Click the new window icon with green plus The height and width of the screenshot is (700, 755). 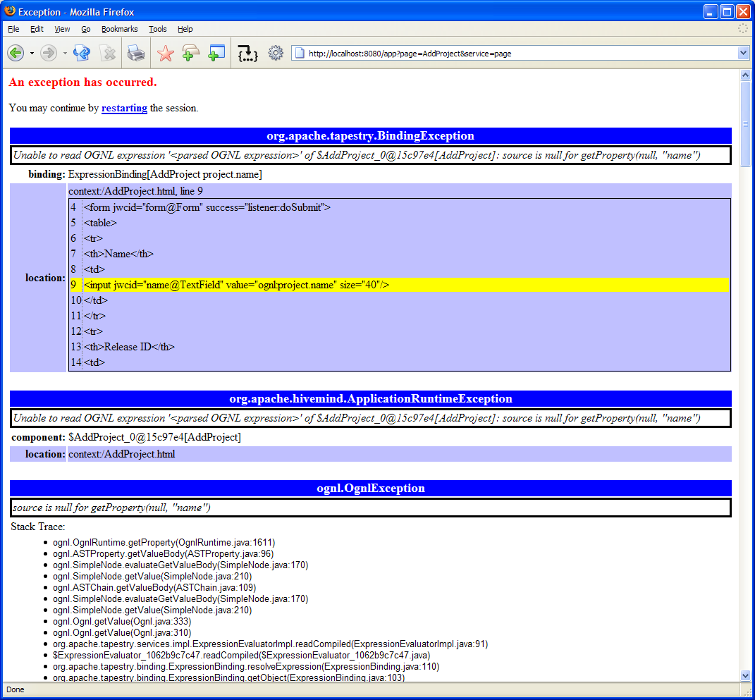216,53
